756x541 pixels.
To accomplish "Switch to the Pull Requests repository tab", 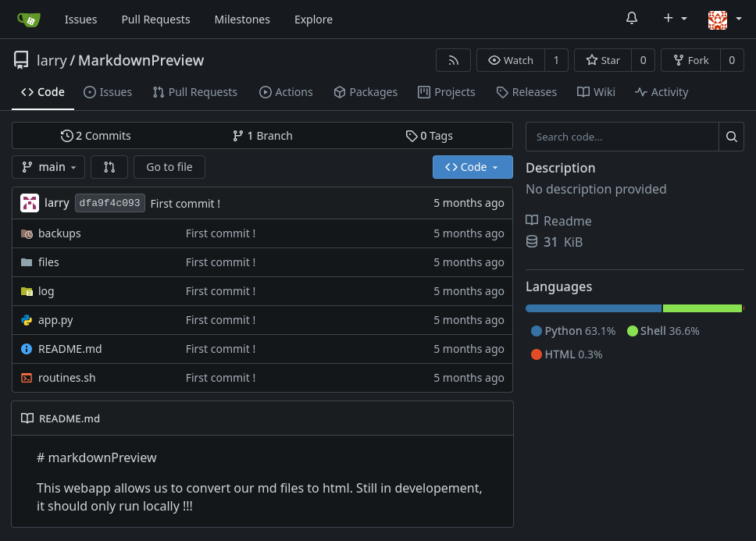I will click(194, 92).
